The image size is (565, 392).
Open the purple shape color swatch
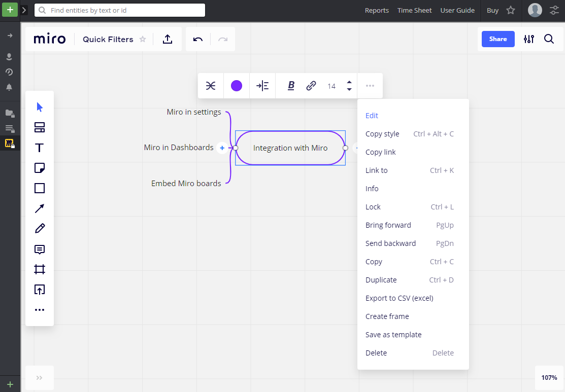236,85
